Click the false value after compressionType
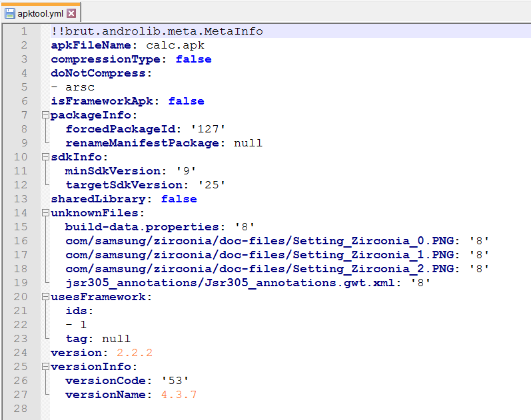Screen dimensions: 531x420 (x=193, y=59)
